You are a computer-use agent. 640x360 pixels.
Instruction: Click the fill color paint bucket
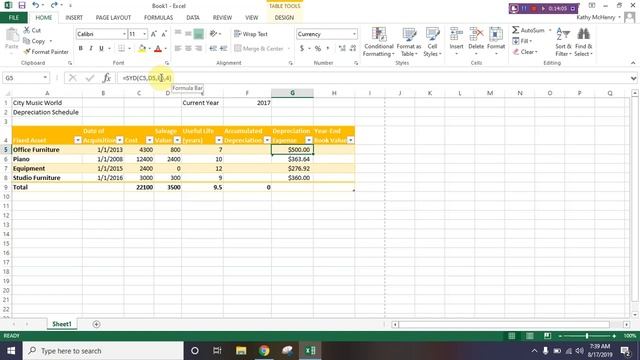coord(142,49)
